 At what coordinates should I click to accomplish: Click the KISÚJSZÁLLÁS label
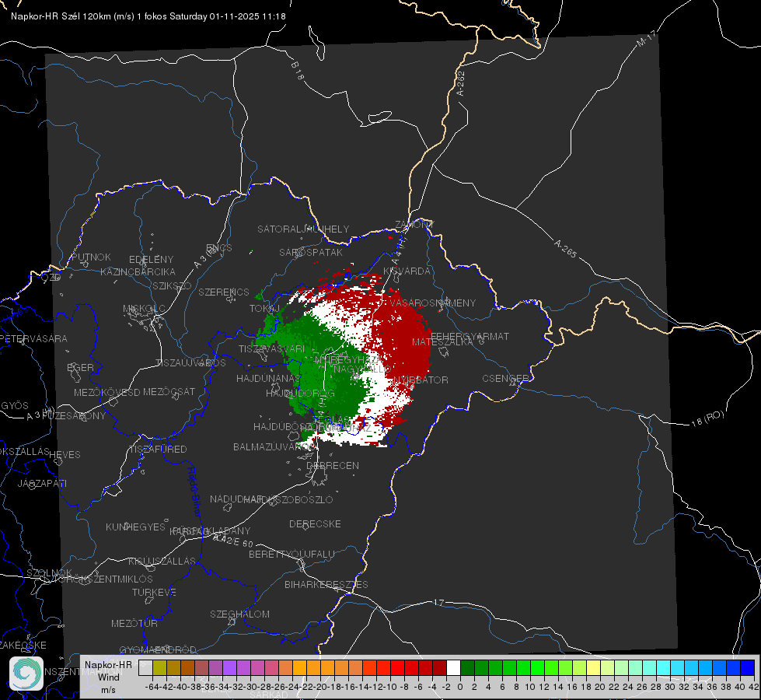(x=162, y=561)
